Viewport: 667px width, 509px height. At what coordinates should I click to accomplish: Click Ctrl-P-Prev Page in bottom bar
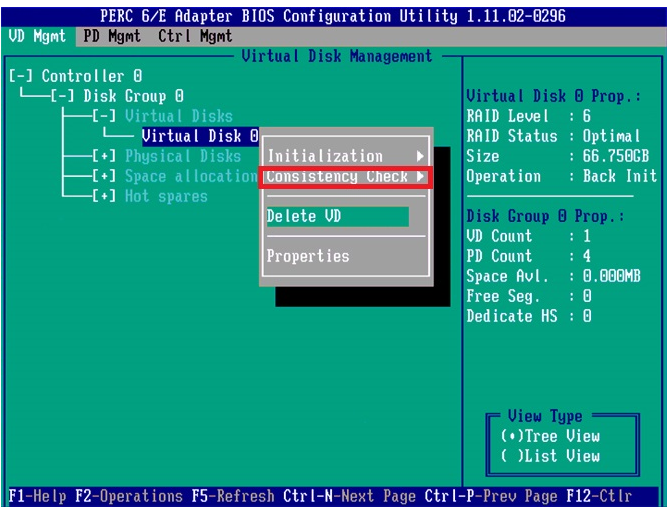[x=491, y=496]
